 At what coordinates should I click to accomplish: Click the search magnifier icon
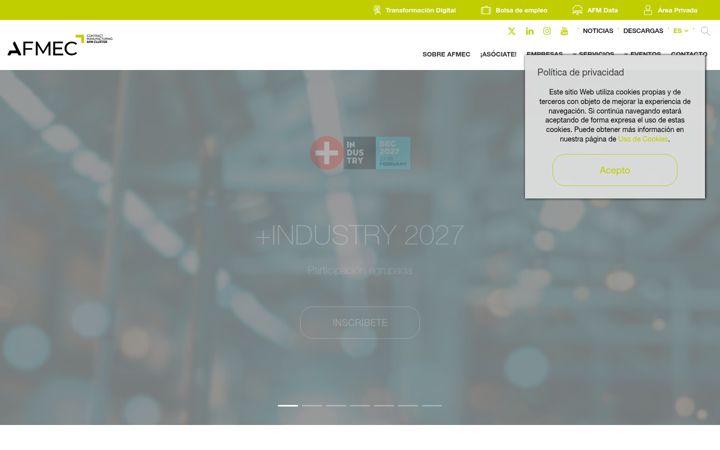pyautogui.click(x=705, y=31)
